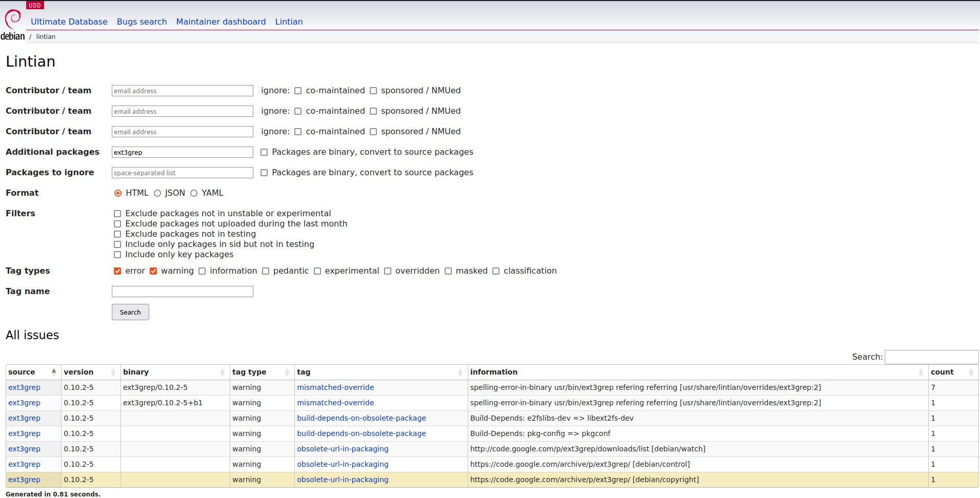Open obsolete-url-in-packaging tag for debian/control row
980x498 pixels.
click(x=343, y=464)
